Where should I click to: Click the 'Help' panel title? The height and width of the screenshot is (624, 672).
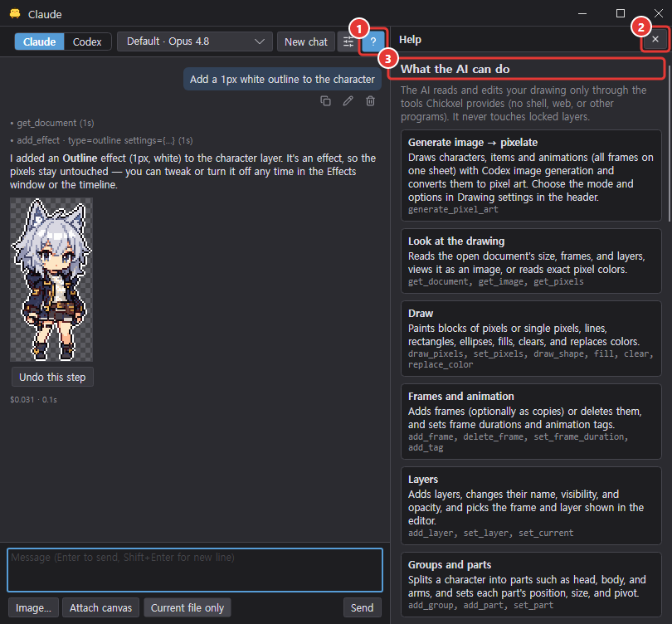coord(410,40)
